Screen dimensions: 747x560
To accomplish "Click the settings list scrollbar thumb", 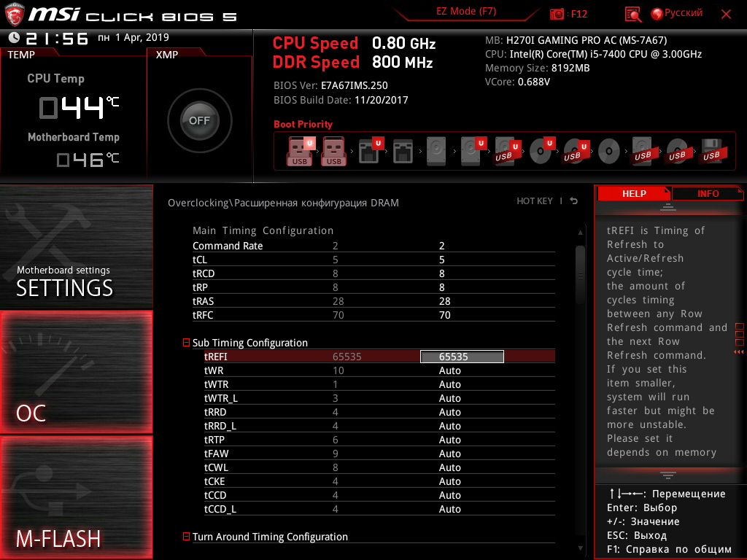I will pyautogui.click(x=580, y=275).
